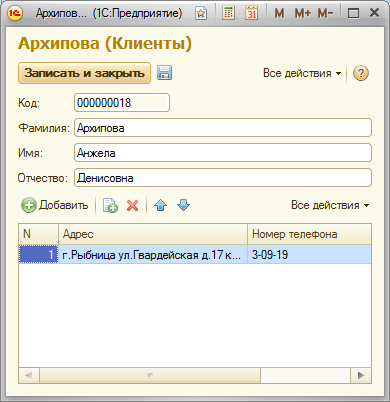Click the M- memory subtract button

coord(325,13)
